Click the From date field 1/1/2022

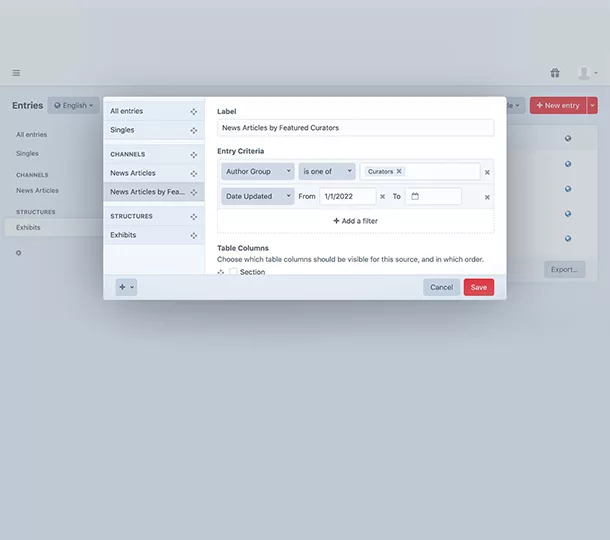(348, 196)
